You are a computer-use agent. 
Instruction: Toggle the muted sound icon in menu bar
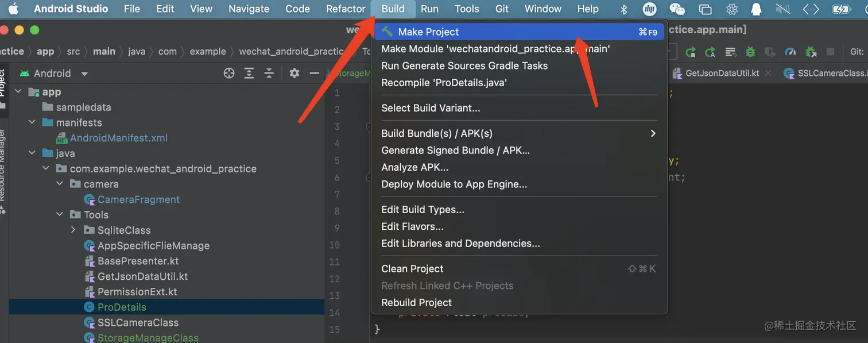point(782,9)
